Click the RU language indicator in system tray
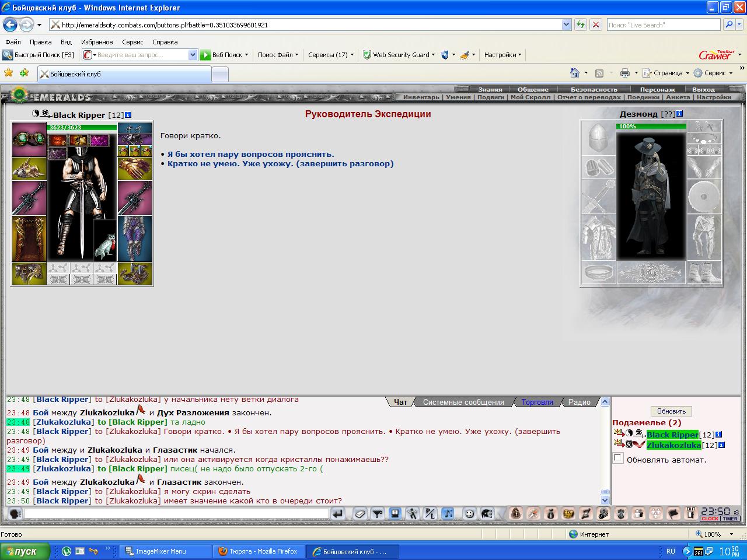This screenshot has height=560, width=747. tap(671, 551)
